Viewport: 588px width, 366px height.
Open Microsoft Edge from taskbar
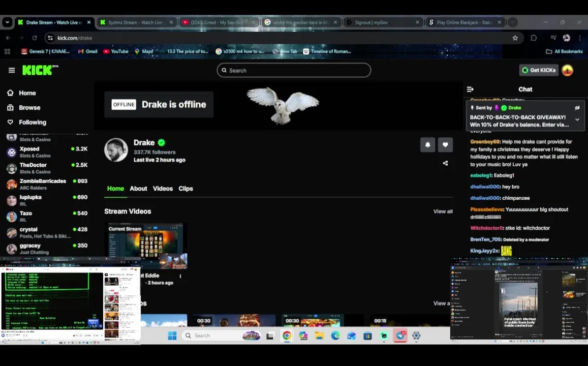[x=335, y=335]
